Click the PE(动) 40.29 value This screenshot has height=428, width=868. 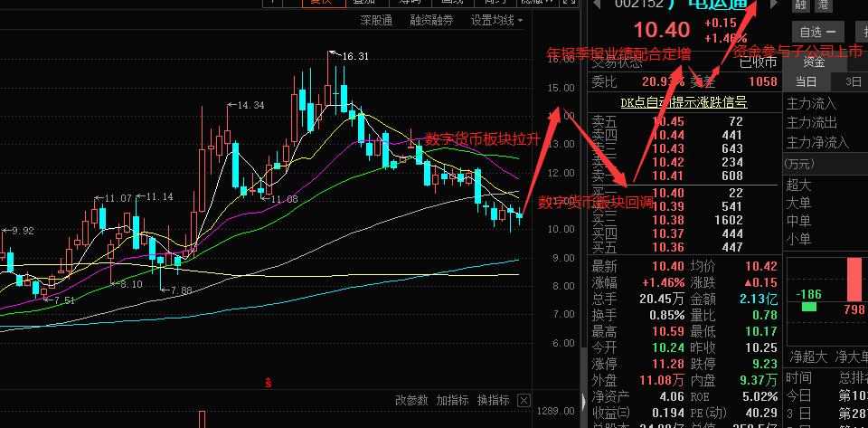click(x=761, y=413)
